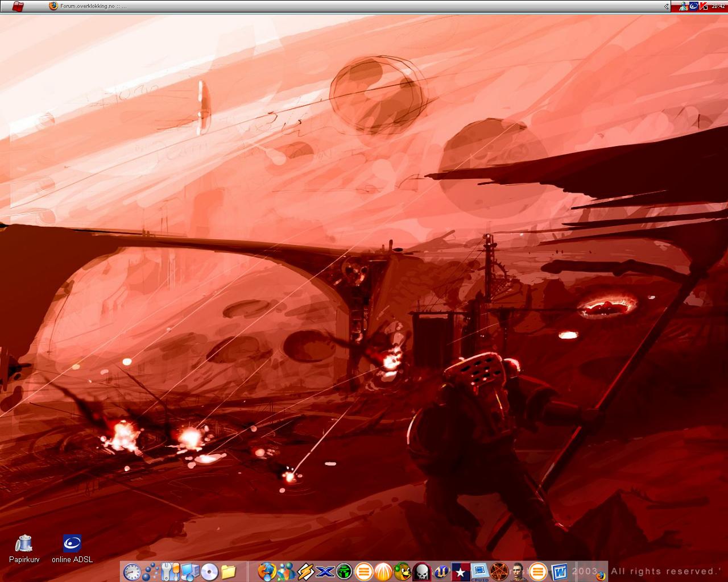Open the blue online ADSL tray icon
Viewport: 728px width, 582px height.
click(x=693, y=6)
